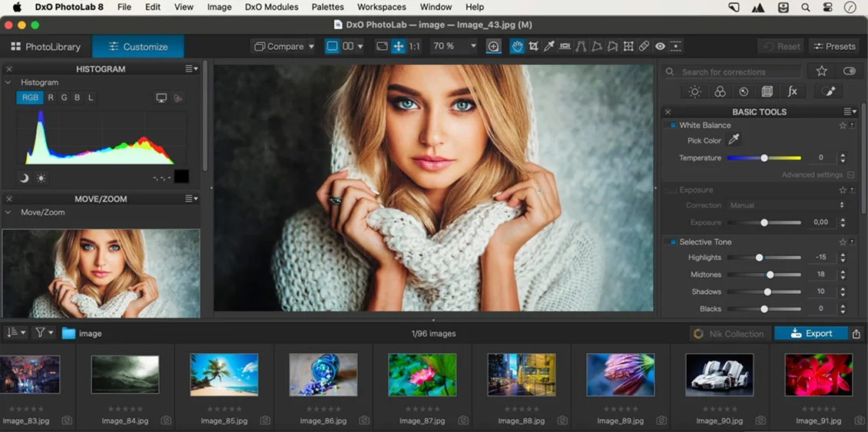Viewport: 868px width, 432px height.
Task: Collapse the Move/Zoom section chevron
Action: coord(8,213)
